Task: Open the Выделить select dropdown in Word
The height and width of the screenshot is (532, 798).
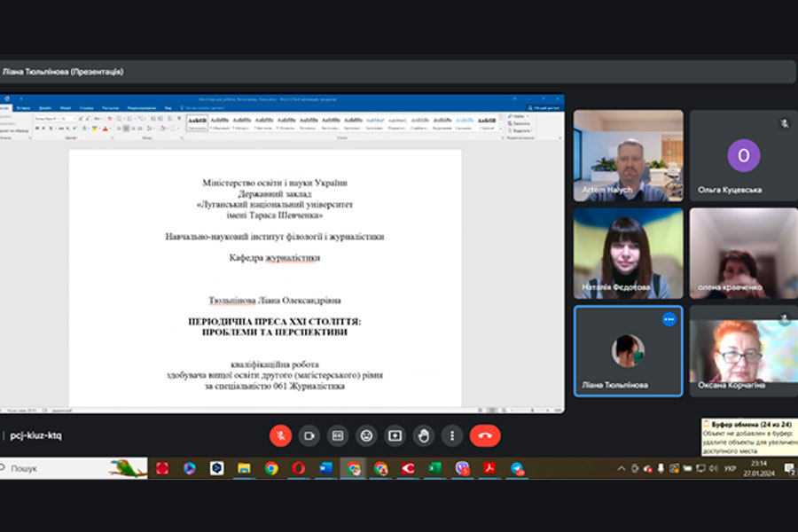Action: click(519, 130)
